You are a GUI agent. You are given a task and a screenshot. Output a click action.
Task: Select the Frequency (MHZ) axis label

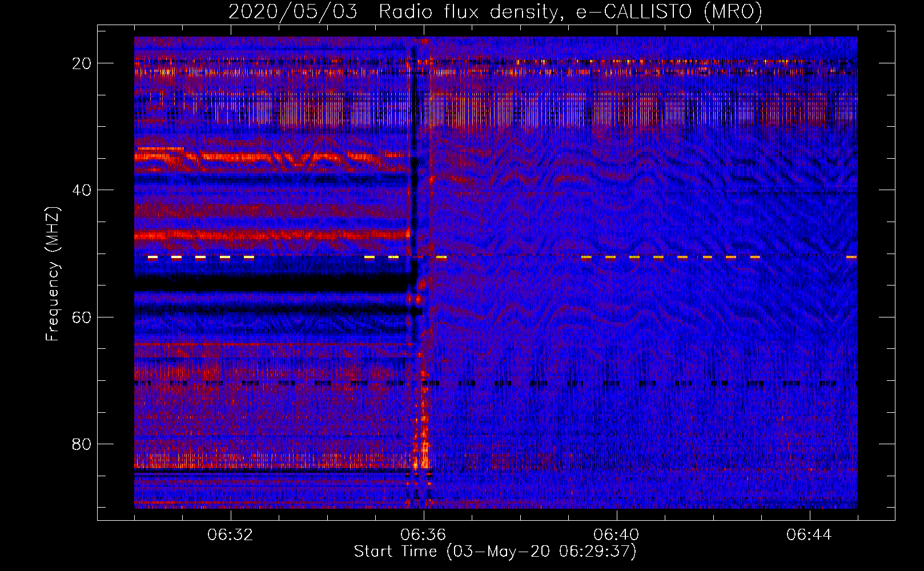point(53,274)
